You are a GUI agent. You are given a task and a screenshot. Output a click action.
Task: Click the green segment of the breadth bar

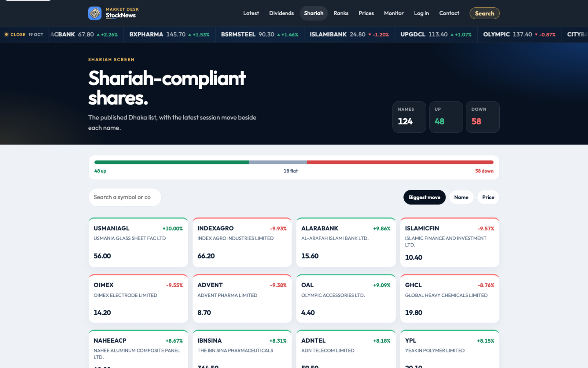coord(171,162)
